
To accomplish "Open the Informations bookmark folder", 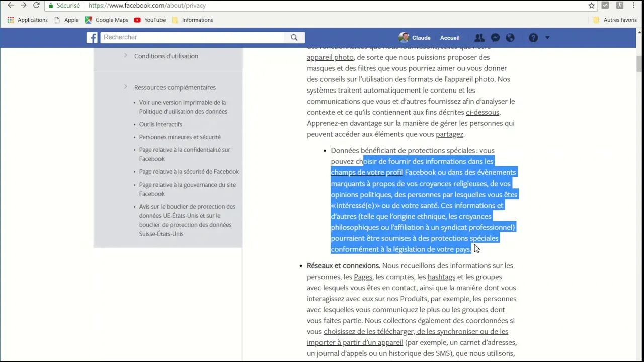I will pyautogui.click(x=192, y=20).
